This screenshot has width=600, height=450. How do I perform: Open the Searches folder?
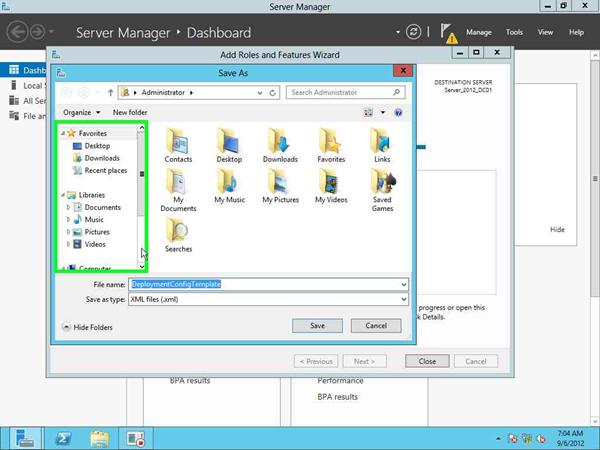pos(178,235)
